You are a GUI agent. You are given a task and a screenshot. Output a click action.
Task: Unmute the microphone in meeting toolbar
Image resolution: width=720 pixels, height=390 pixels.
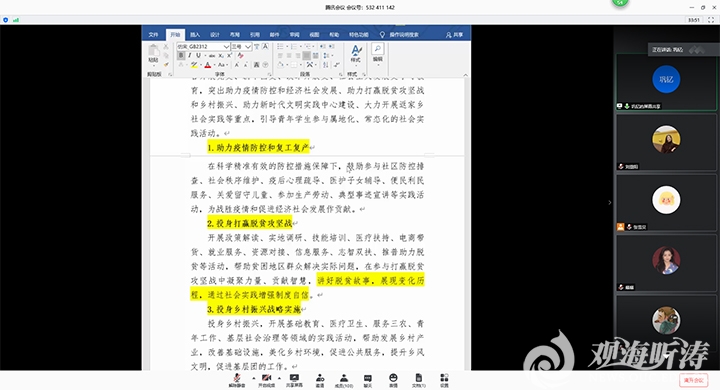tap(237, 379)
